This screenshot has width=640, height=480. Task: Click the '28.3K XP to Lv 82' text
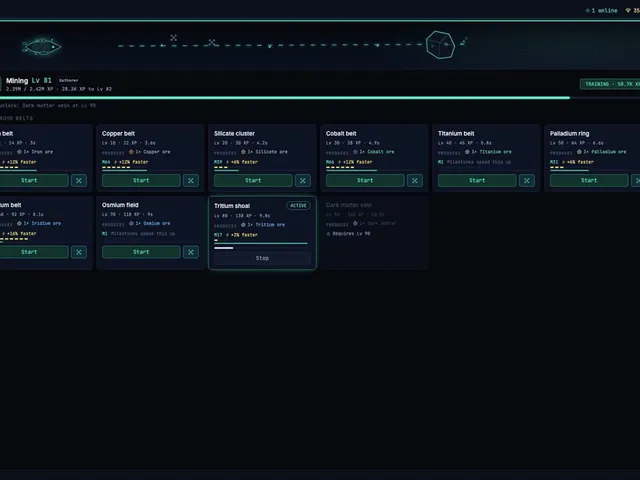tap(87, 89)
